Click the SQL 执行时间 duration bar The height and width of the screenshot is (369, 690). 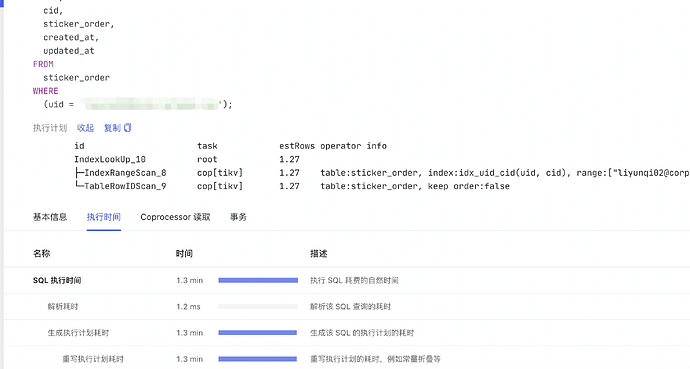click(258, 280)
